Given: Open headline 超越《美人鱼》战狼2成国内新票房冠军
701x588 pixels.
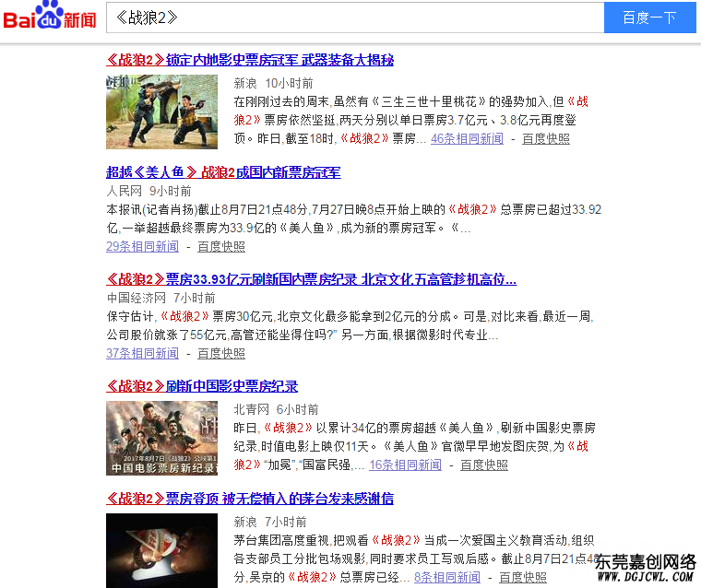Looking at the screenshot, I should point(223,172).
